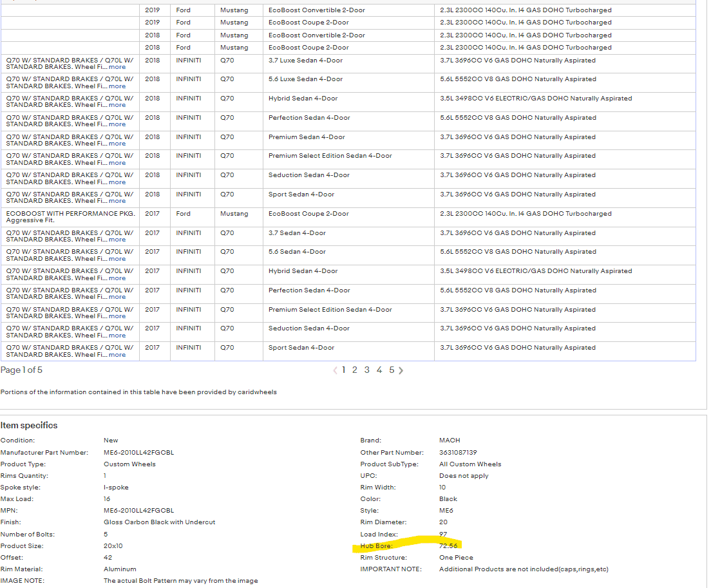
Task: Open 'more' for 2018 Sport Sedan row
Action: 117,201
